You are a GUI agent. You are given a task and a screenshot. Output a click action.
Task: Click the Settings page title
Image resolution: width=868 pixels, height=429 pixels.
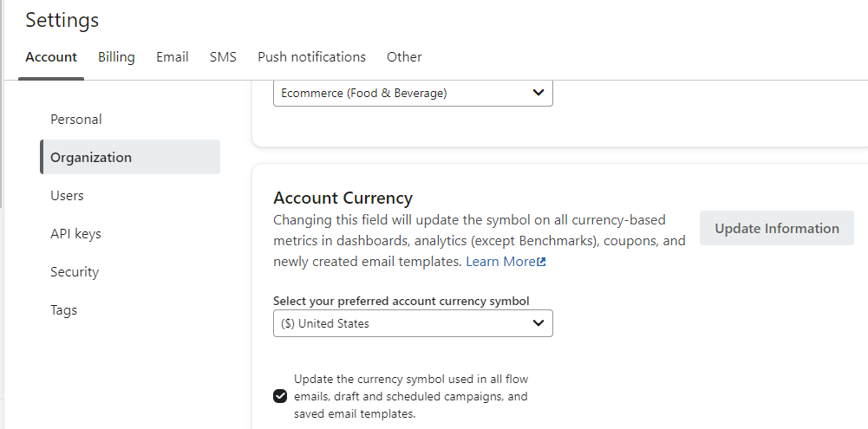tap(62, 20)
